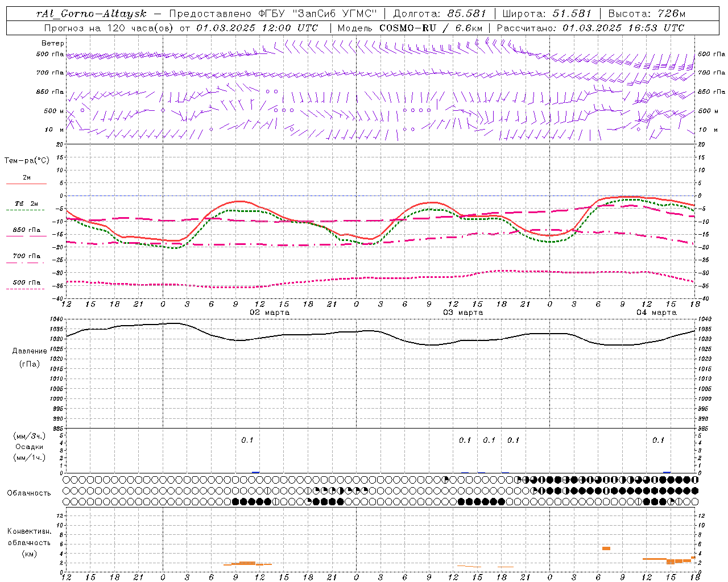Image resolution: width=728 pixels, height=582 pixels.
Task: Select the Облачность row label
Action: pos(29,493)
